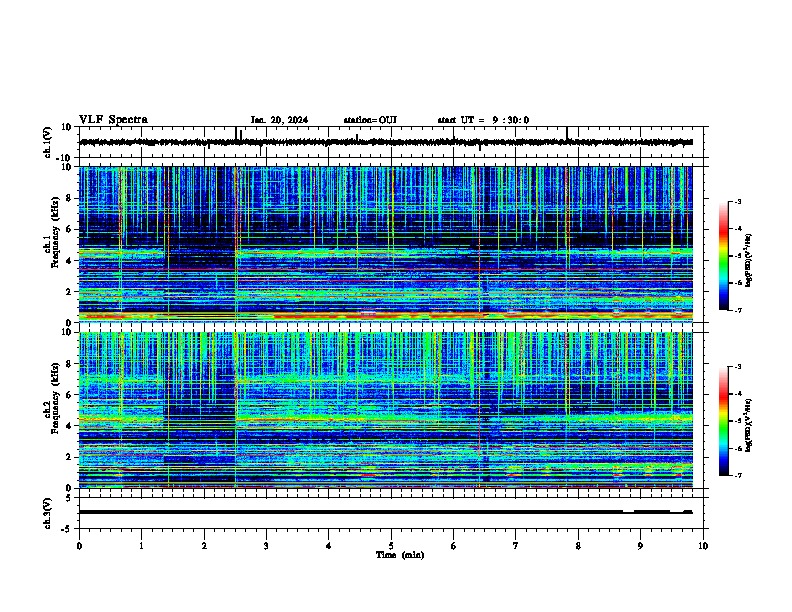The height and width of the screenshot is (612, 792).
Task: Click time axis tick label "2"
Action: [x=204, y=546]
